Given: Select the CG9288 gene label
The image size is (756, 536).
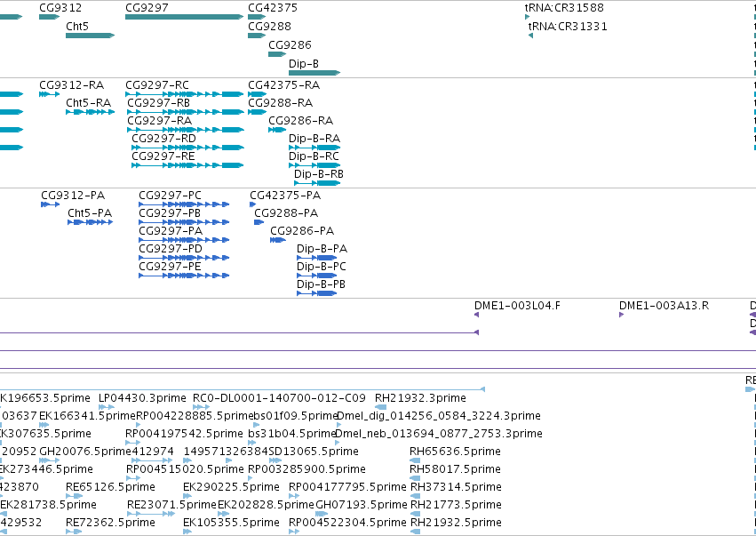Looking at the screenshot, I should coord(269,26).
